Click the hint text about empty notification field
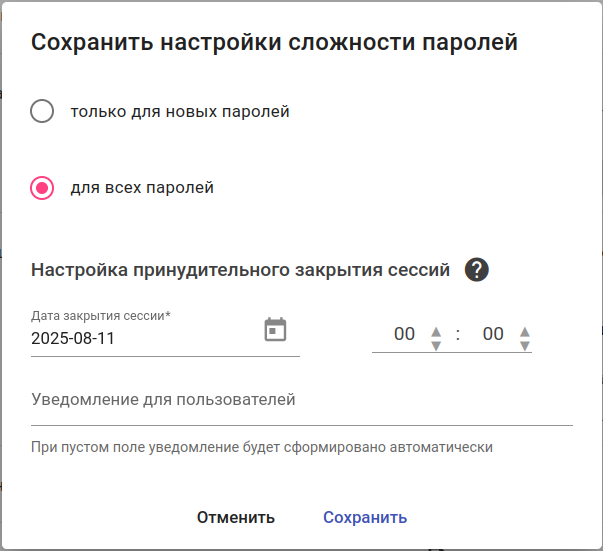 pos(262,447)
